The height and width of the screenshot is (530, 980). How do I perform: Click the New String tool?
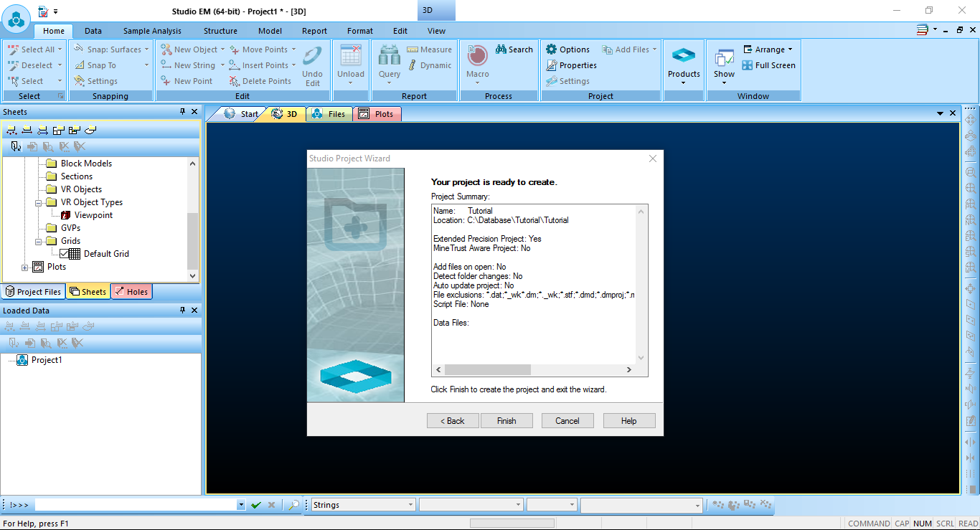click(x=187, y=65)
